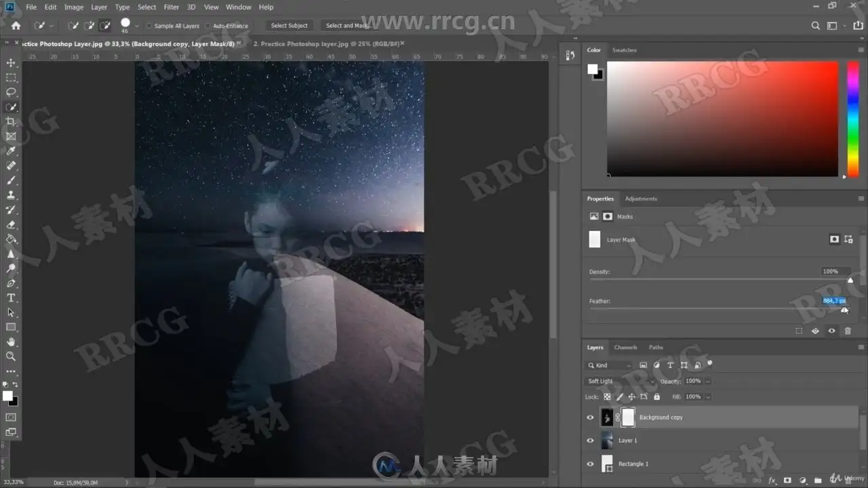
Task: Open Properties panel flyout menu
Action: pos(861,199)
